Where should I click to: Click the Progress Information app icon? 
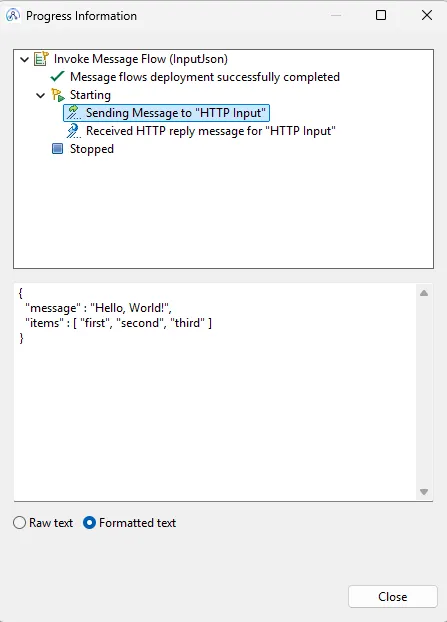[x=13, y=15]
